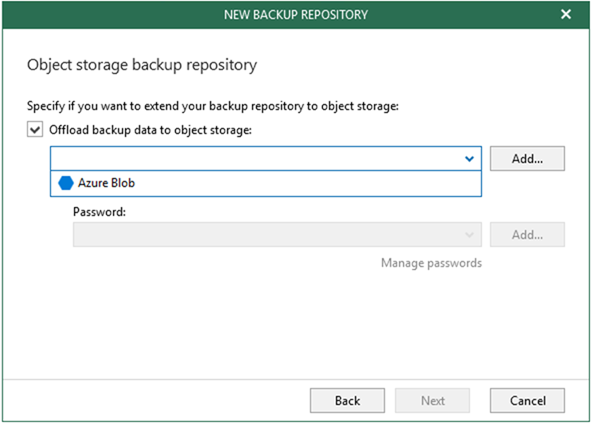
Task: Open the Password dropdown field
Action: tap(277, 234)
